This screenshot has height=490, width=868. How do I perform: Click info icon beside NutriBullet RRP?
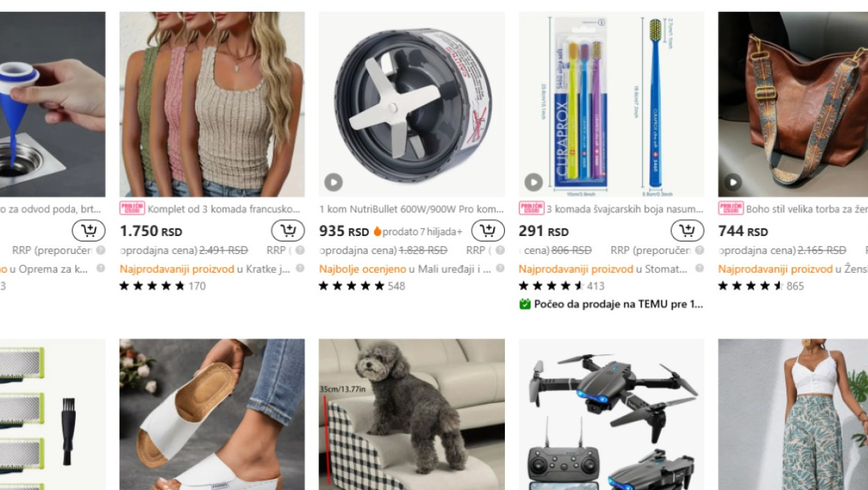(x=499, y=250)
